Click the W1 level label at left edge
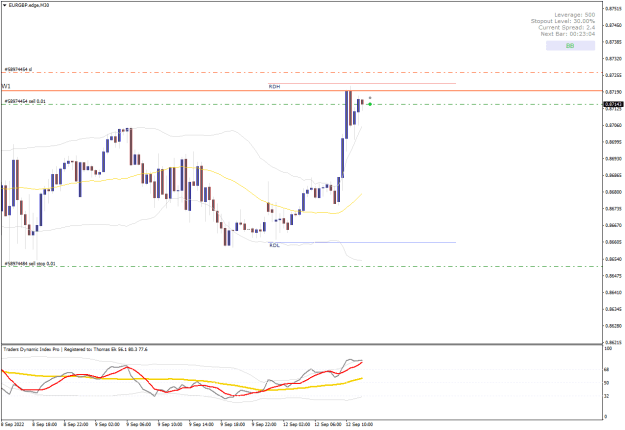 pyautogui.click(x=6, y=86)
